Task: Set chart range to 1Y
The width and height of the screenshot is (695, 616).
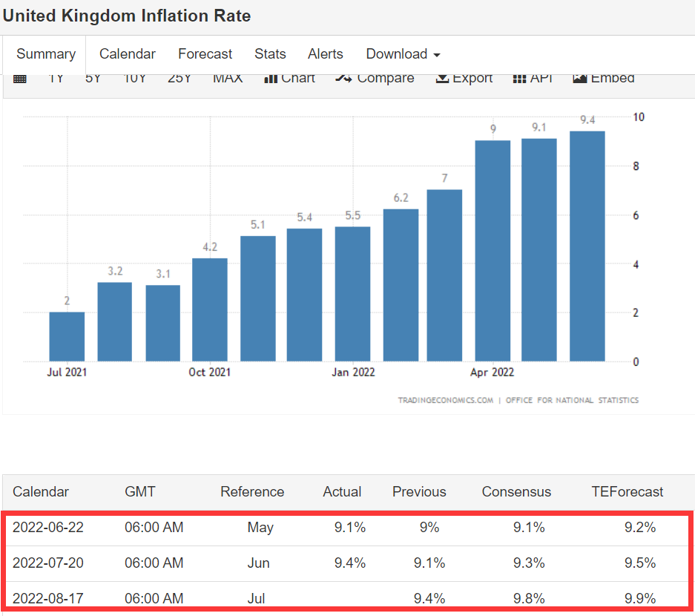Action: tap(56, 78)
